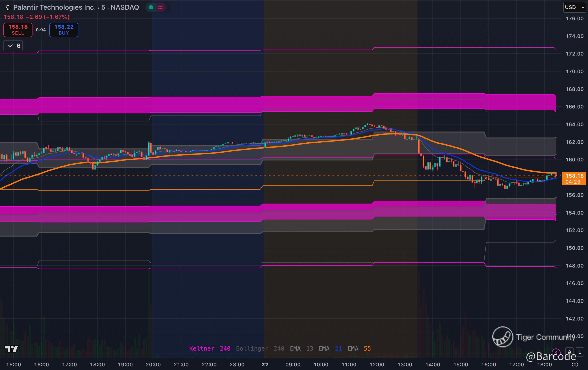The height and width of the screenshot is (370, 588).
Task: Click the green market open status dot
Action: pos(151,7)
